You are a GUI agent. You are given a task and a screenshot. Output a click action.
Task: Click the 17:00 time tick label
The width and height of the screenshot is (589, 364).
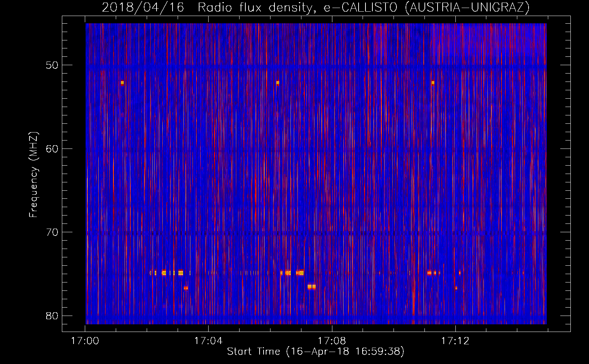85,341
